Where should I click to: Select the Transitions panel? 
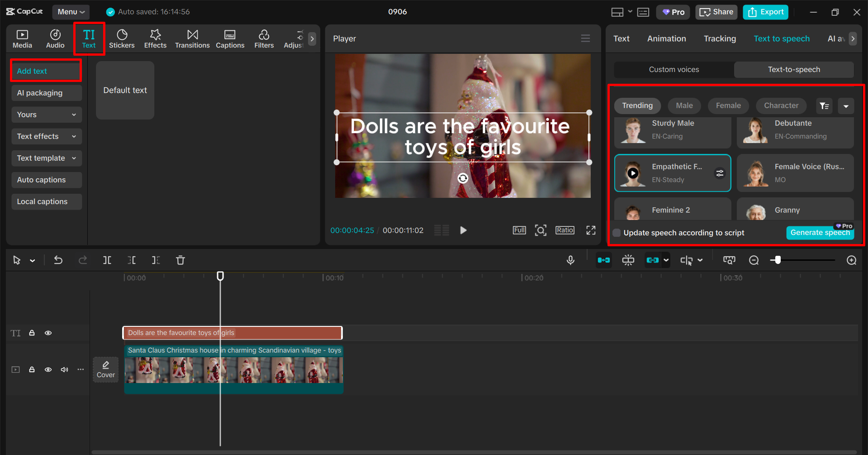[192, 38]
